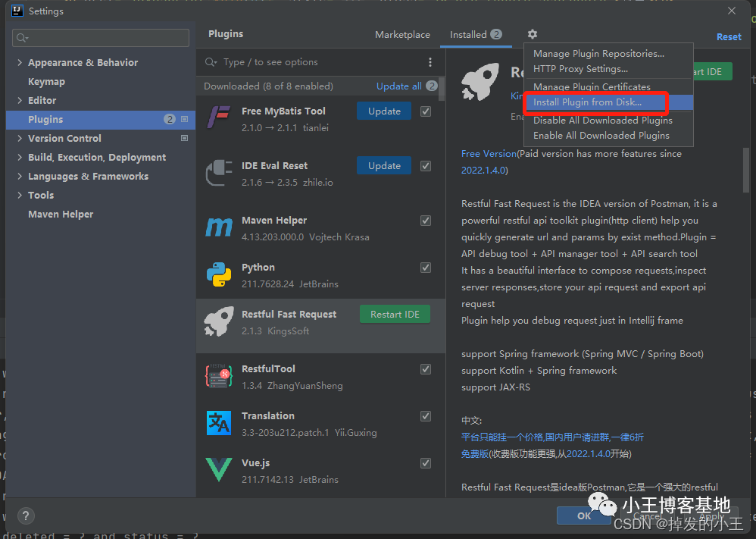Click the help question mark button

(26, 515)
